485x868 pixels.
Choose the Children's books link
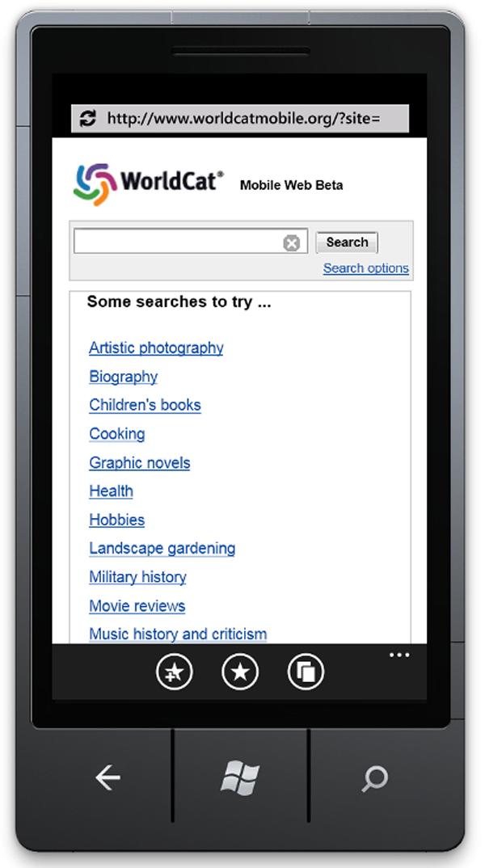[x=145, y=405]
